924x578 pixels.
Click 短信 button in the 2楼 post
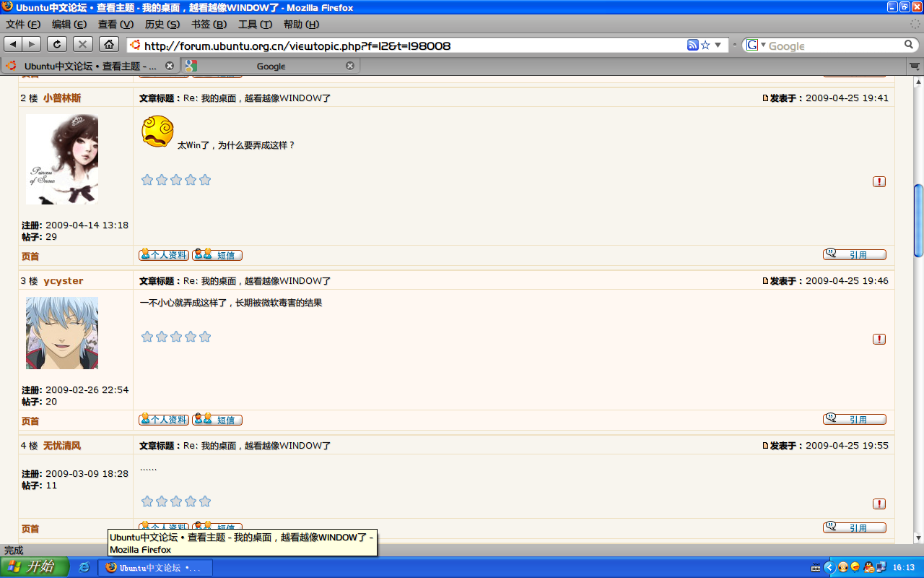[217, 255]
